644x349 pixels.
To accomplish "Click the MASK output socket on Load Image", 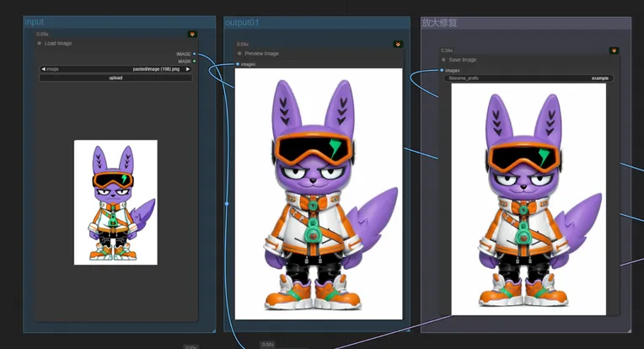I will point(194,62).
